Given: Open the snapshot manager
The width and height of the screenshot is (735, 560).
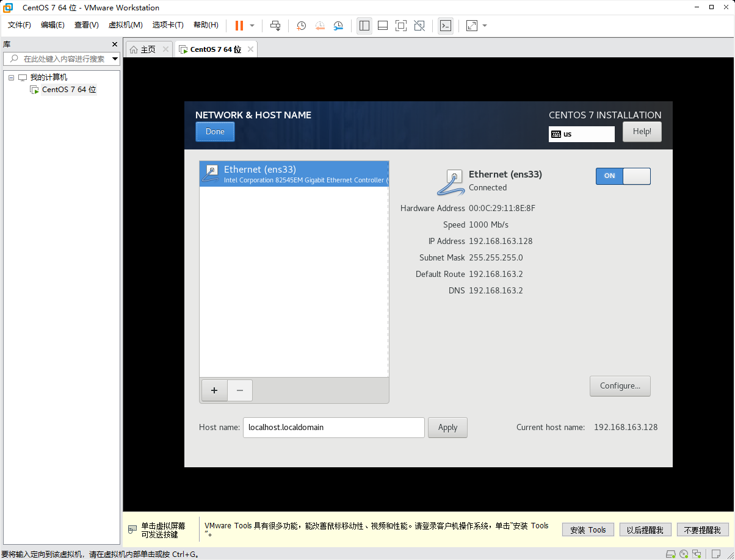Looking at the screenshot, I should (338, 26).
